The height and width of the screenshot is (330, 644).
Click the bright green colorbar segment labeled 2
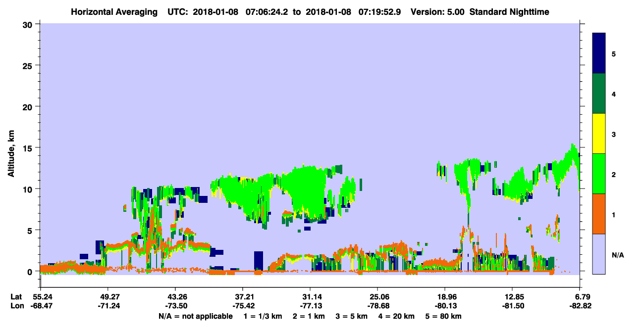599,174
